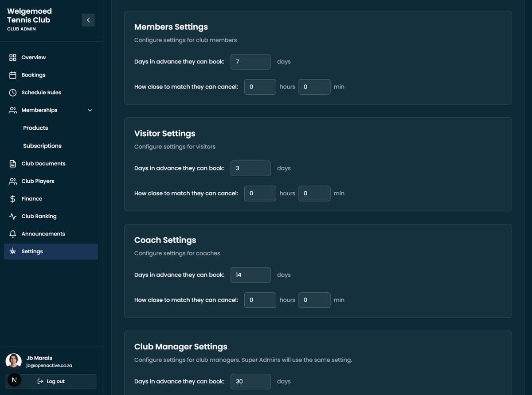Image resolution: width=532 pixels, height=395 pixels.
Task: Click the Bookings calendar icon
Action: [13, 75]
